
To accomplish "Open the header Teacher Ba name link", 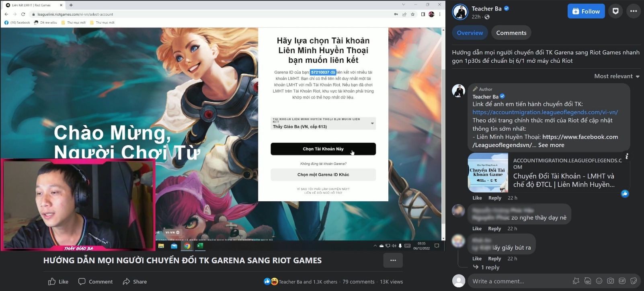I will coord(486,8).
